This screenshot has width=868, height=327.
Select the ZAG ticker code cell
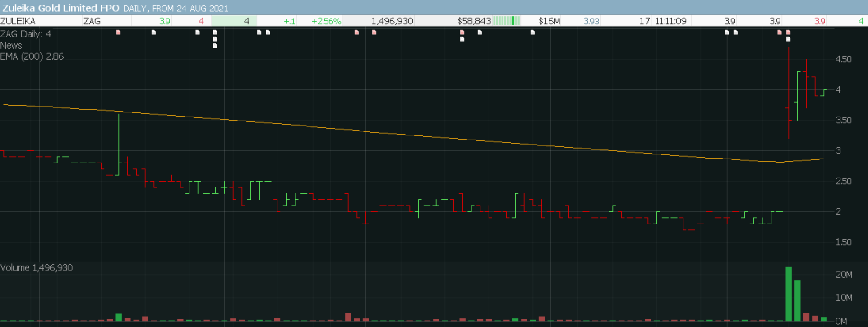92,21
